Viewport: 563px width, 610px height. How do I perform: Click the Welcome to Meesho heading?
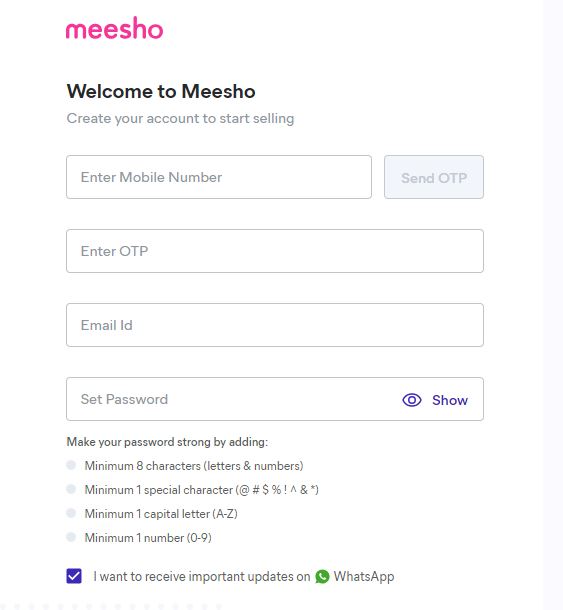click(x=161, y=91)
